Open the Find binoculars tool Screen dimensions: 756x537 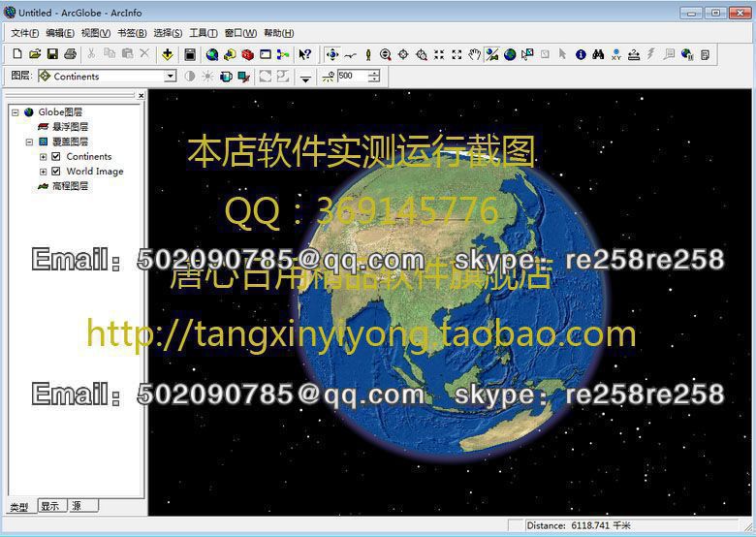point(598,54)
